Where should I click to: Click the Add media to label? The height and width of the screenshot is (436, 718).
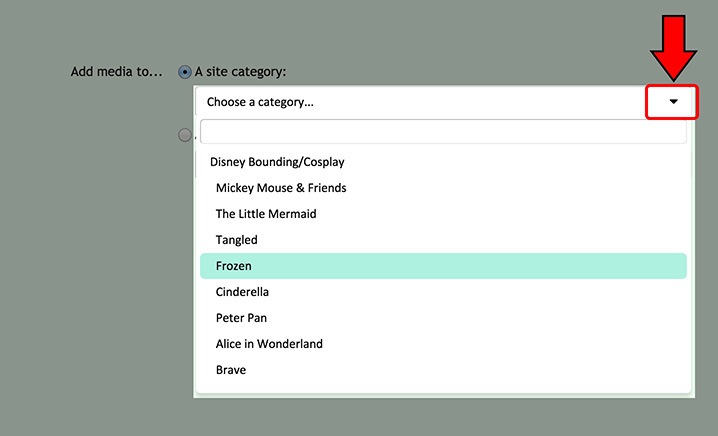(x=116, y=72)
